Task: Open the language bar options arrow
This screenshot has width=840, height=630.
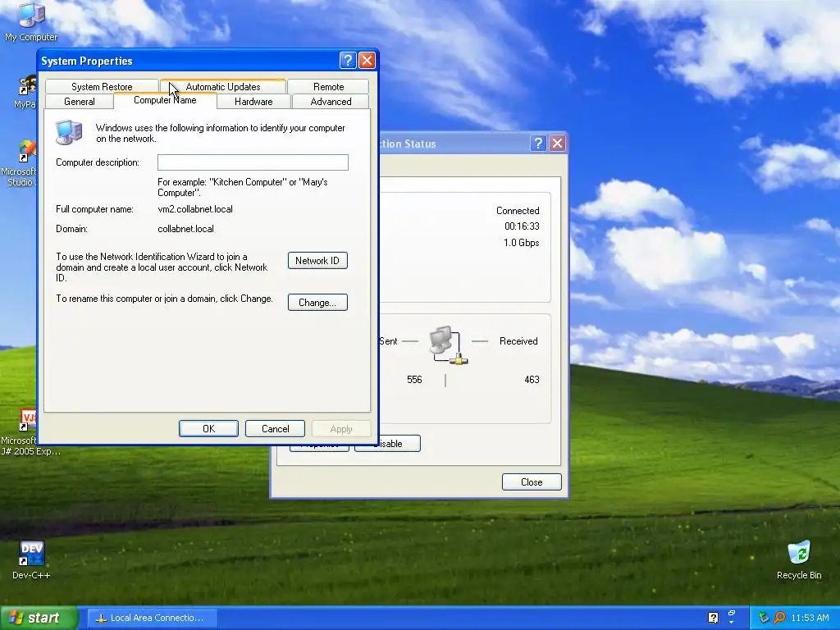Action: [732, 623]
